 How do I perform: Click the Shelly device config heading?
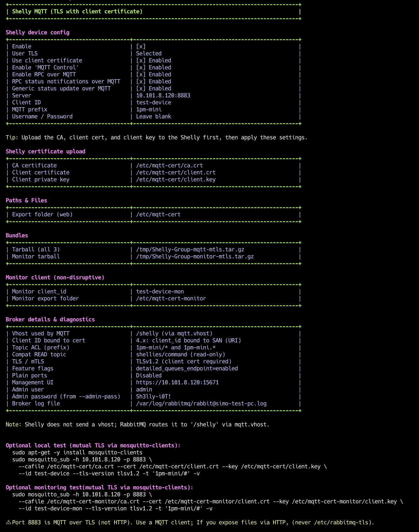pos(38,32)
